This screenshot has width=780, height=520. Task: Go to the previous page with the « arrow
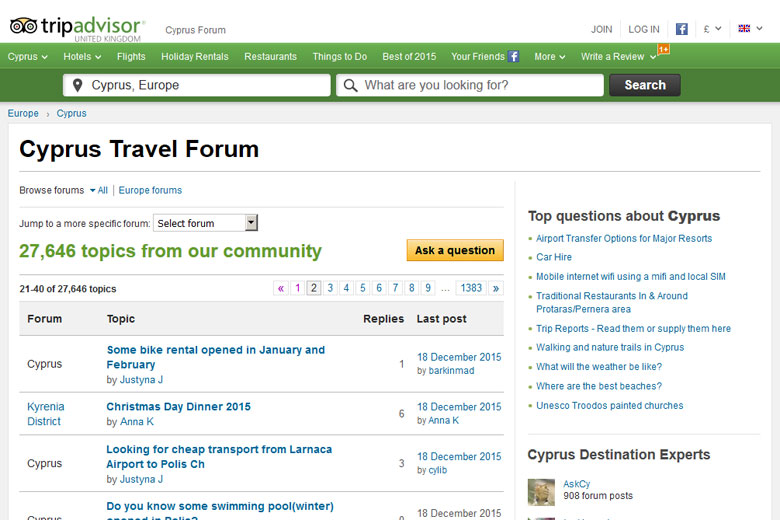point(281,288)
